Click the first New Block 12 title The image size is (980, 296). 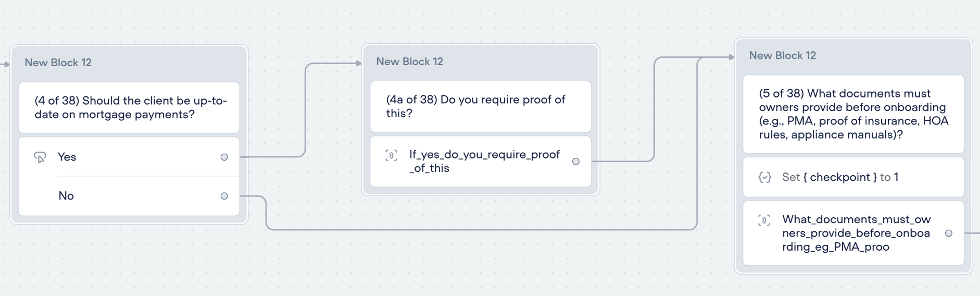point(58,63)
